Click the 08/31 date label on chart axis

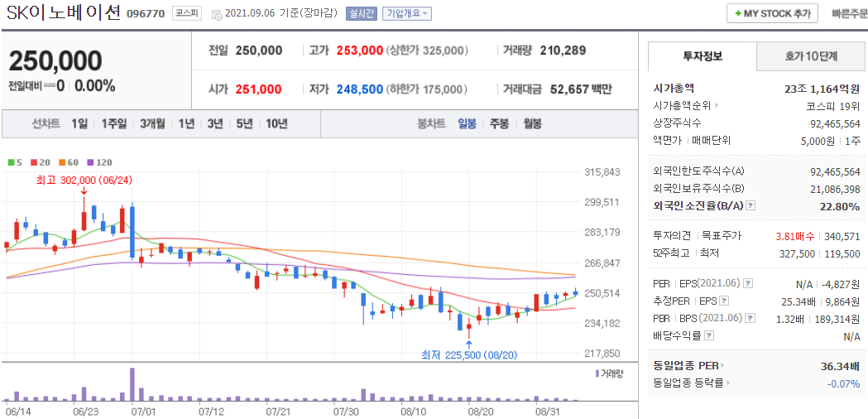pyautogui.click(x=546, y=412)
